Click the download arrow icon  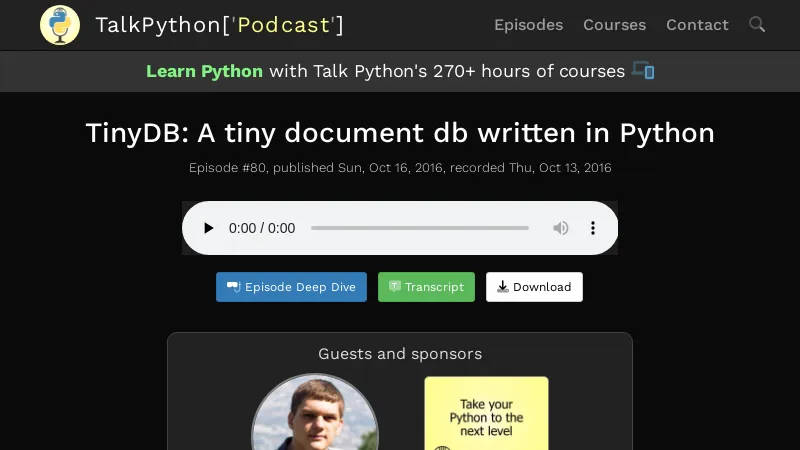[x=502, y=287]
